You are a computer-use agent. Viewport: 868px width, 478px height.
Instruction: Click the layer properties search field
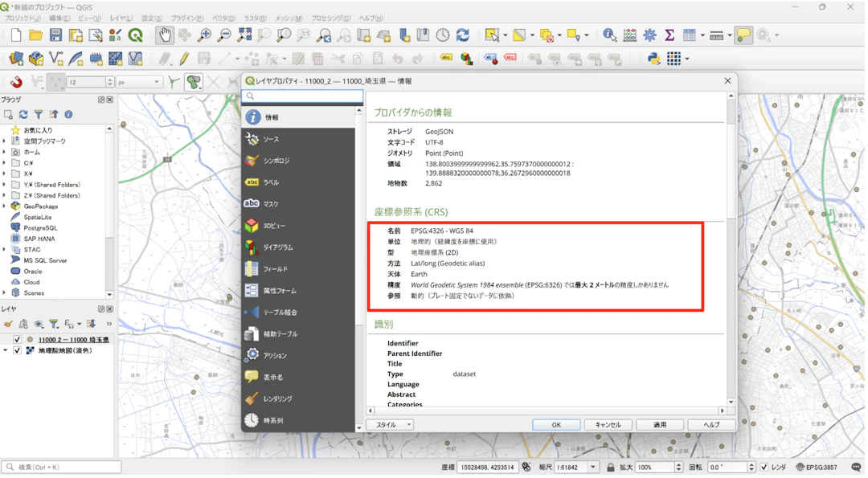point(303,96)
